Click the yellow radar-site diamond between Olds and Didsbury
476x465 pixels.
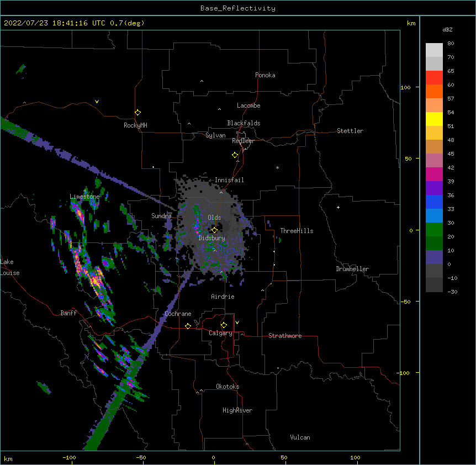tap(214, 230)
